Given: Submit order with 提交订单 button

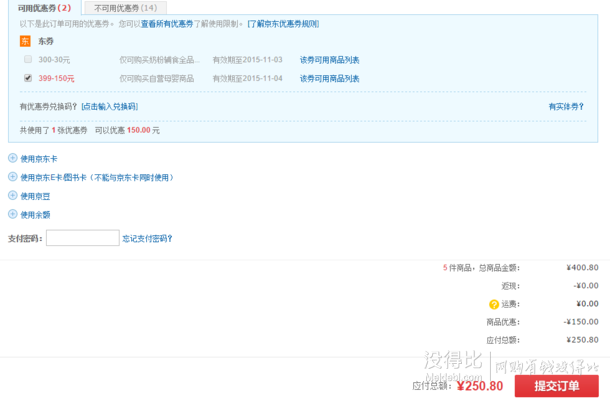Looking at the screenshot, I should [556, 386].
